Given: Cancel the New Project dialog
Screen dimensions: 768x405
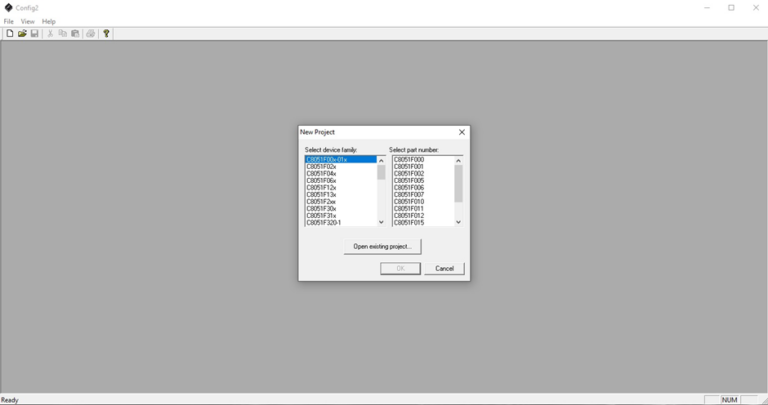Looking at the screenshot, I should pos(444,268).
